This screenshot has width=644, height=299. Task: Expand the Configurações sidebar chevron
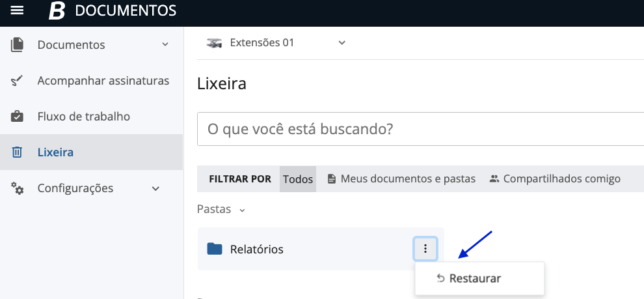[x=155, y=188]
